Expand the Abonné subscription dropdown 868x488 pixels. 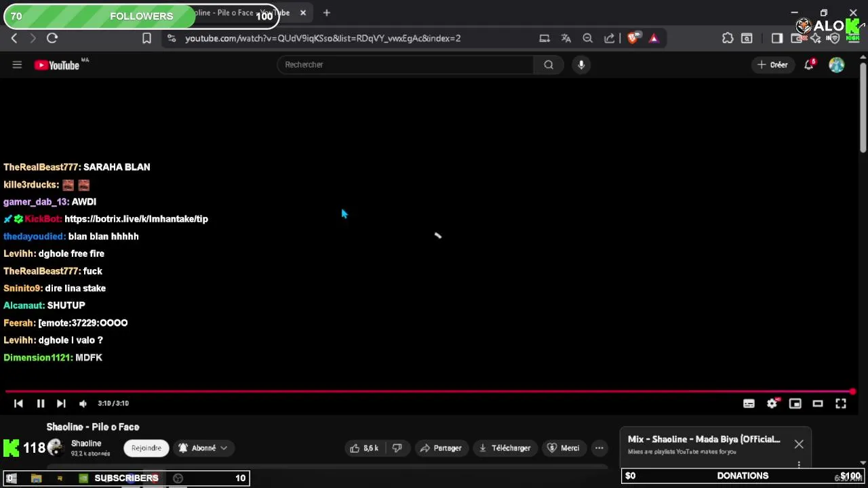coord(203,448)
